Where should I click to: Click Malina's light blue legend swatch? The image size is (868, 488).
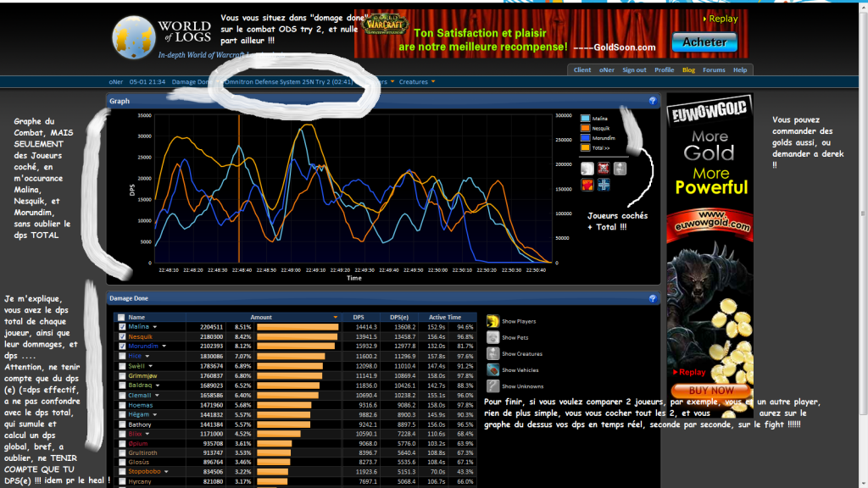[x=585, y=119]
